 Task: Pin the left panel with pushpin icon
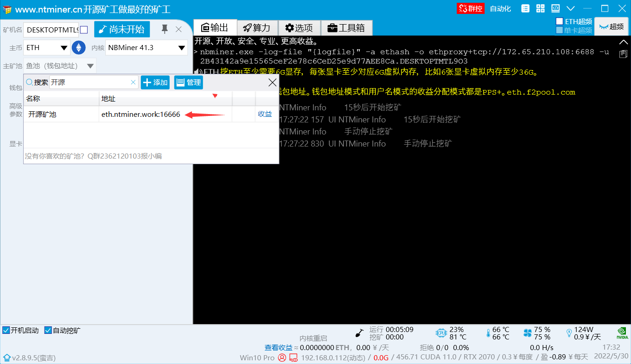coord(165,29)
